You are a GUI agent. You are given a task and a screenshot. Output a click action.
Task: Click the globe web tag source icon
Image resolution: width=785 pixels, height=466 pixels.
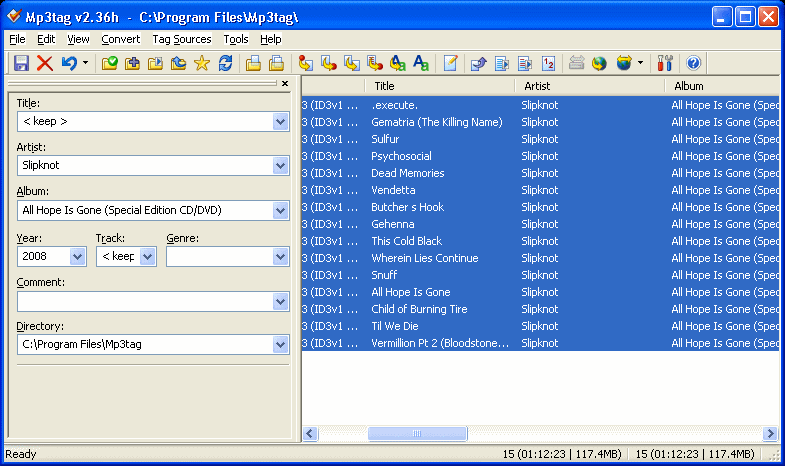(599, 63)
